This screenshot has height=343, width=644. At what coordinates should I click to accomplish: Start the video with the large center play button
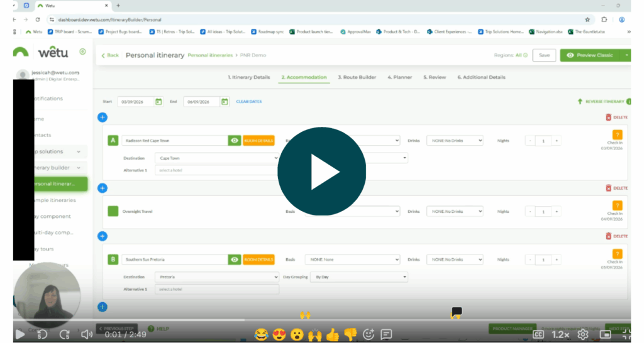[x=321, y=171]
